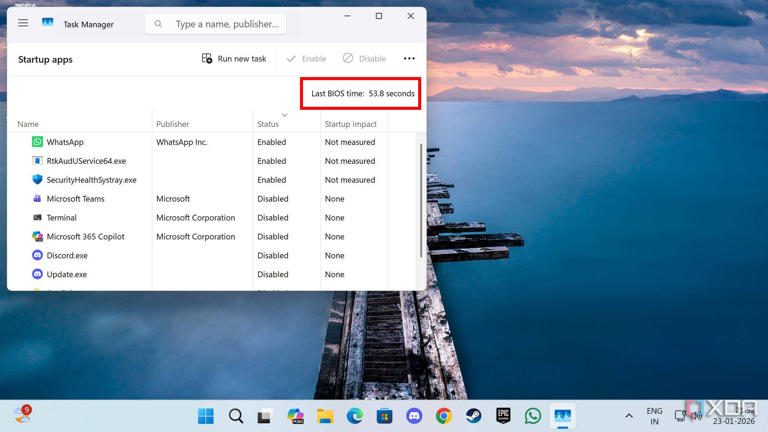Image resolution: width=768 pixels, height=432 pixels.
Task: Show hidden system tray icons
Action: 629,416
